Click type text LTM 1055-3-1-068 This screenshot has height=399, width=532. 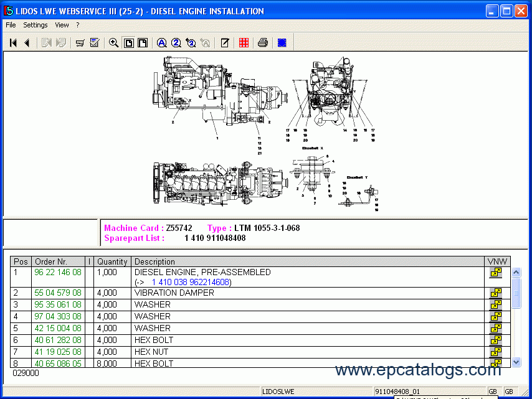pos(267,228)
